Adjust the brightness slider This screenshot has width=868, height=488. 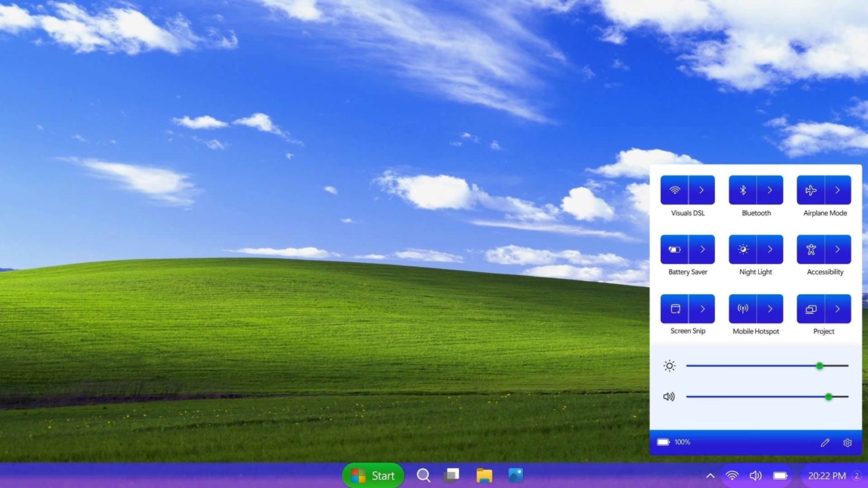(767, 366)
